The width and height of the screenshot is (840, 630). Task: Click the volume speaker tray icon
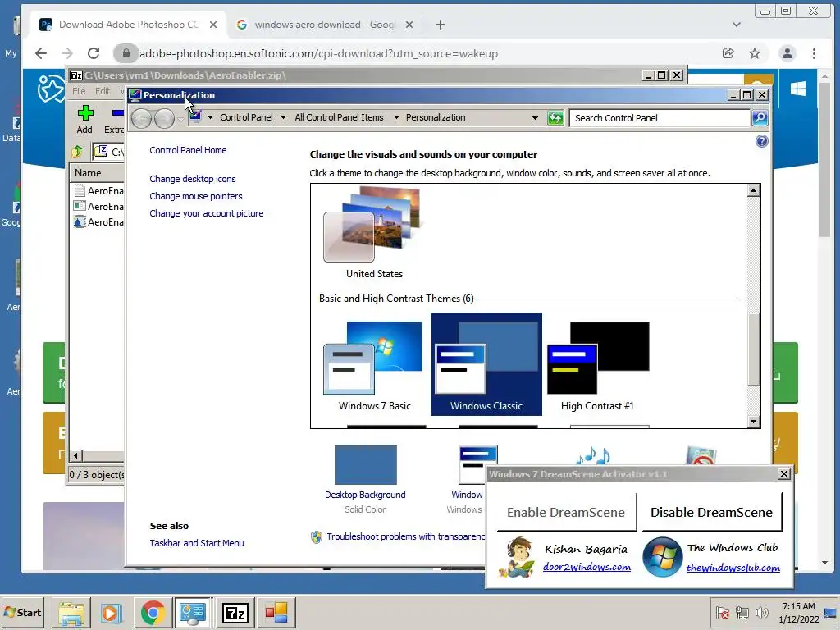coord(761,612)
